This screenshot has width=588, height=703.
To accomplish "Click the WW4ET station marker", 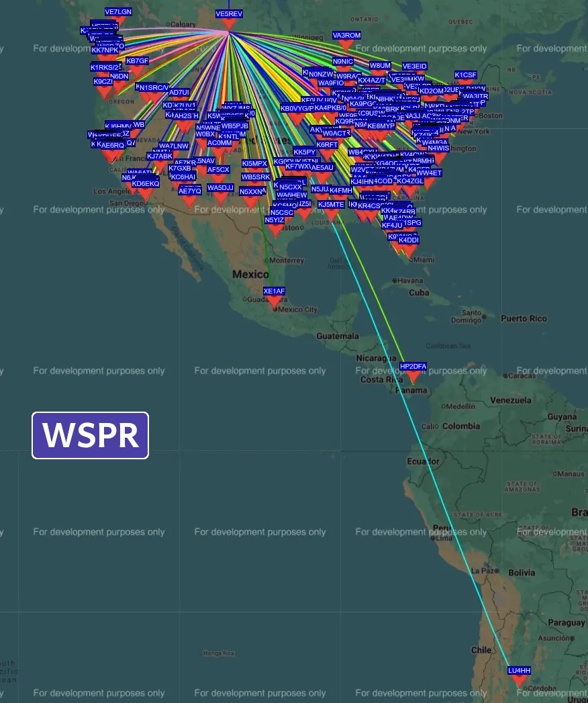I will click(429, 183).
